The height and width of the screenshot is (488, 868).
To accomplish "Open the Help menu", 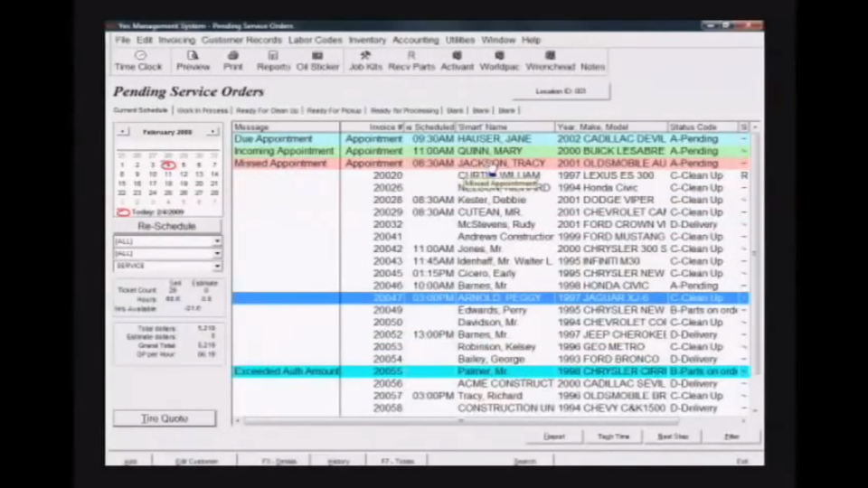I will 531,40.
